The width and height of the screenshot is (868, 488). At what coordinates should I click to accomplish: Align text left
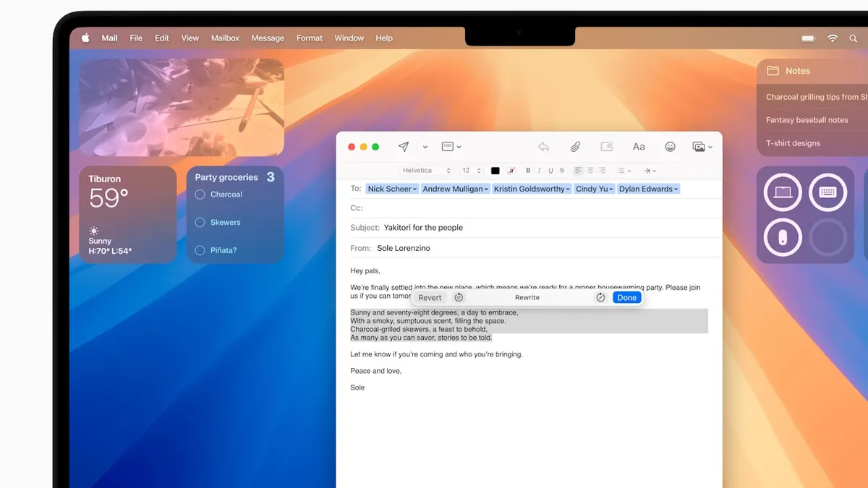[579, 171]
